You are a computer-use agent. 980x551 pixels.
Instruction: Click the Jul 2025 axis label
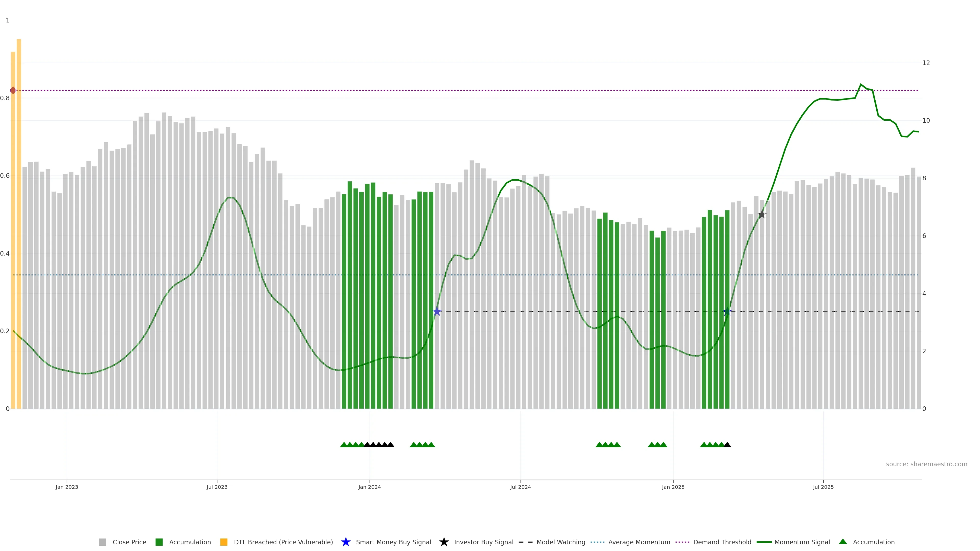[x=823, y=487]
